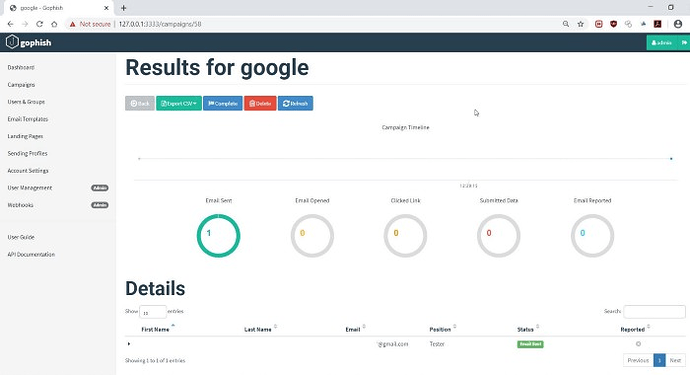Click the red Delete campaign button
Screen dimensions: 690x375
point(260,103)
